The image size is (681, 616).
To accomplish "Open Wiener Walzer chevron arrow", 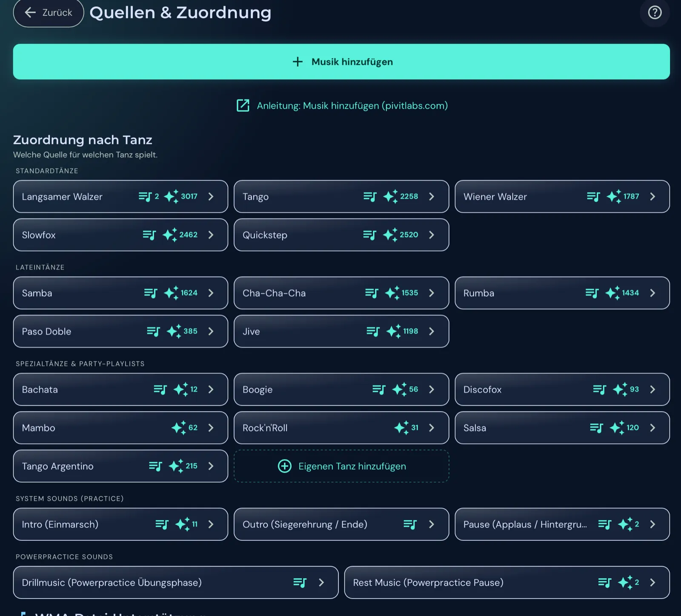I will point(652,196).
